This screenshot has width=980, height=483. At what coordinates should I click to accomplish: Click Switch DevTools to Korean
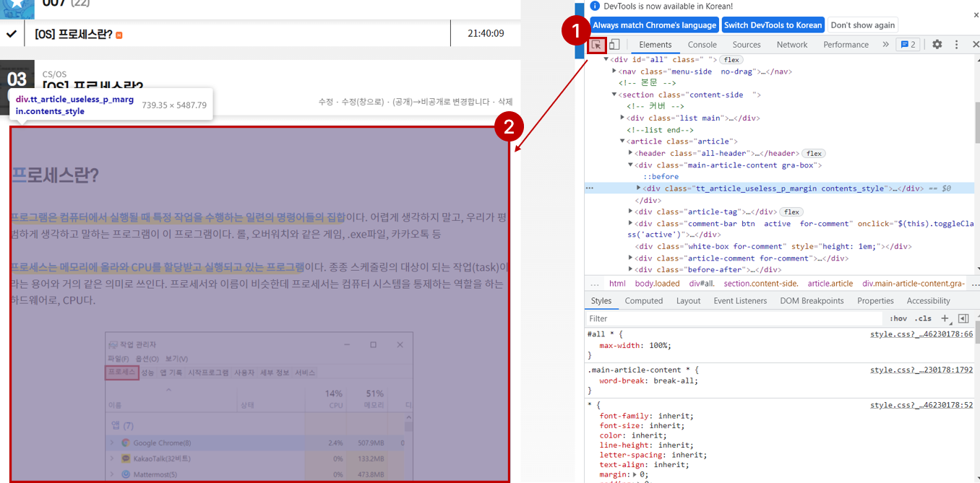[x=773, y=25]
